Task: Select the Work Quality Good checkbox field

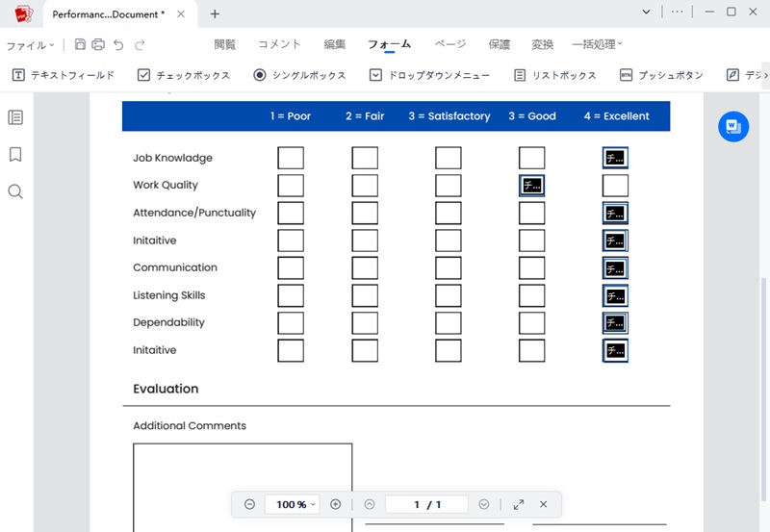Action: click(x=532, y=186)
